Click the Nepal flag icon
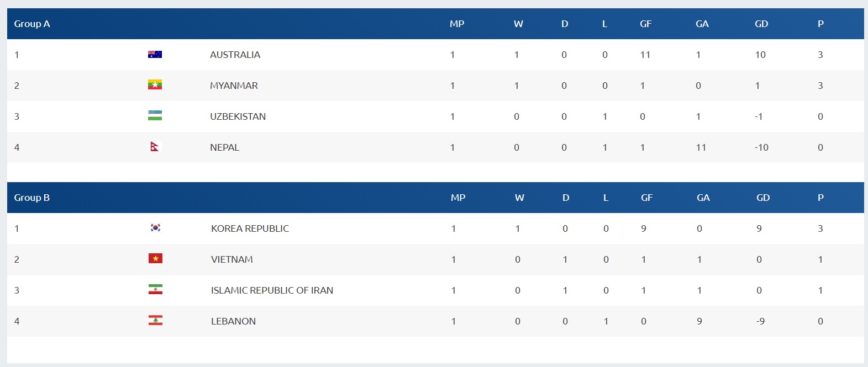This screenshot has width=868, height=367. point(155,147)
